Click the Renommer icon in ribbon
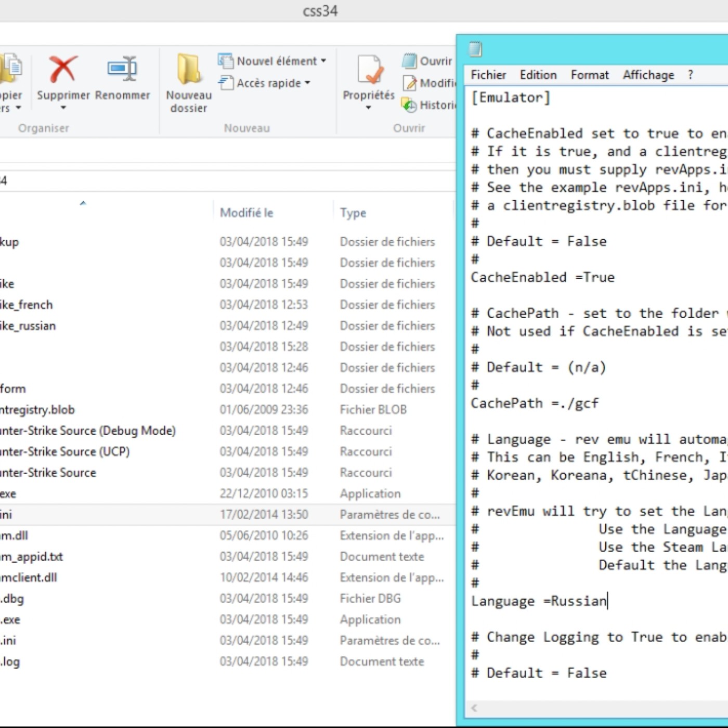The height and width of the screenshot is (728, 728). [x=122, y=69]
